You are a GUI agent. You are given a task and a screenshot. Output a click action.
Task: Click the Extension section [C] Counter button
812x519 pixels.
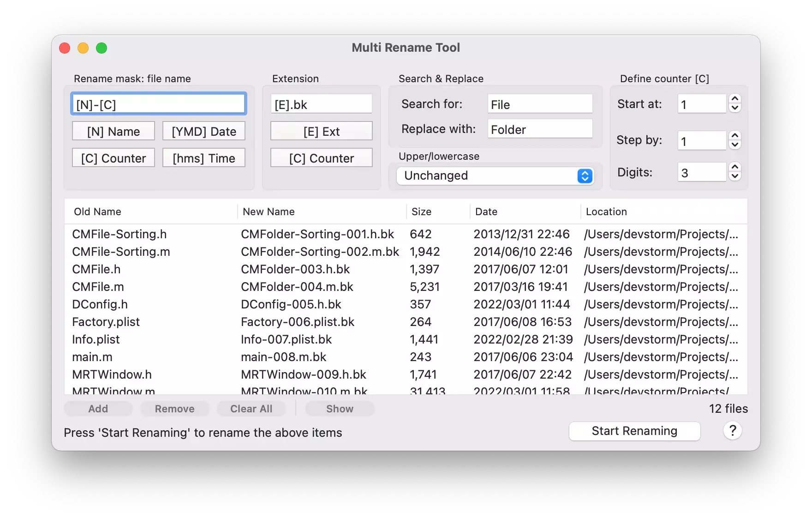point(321,158)
